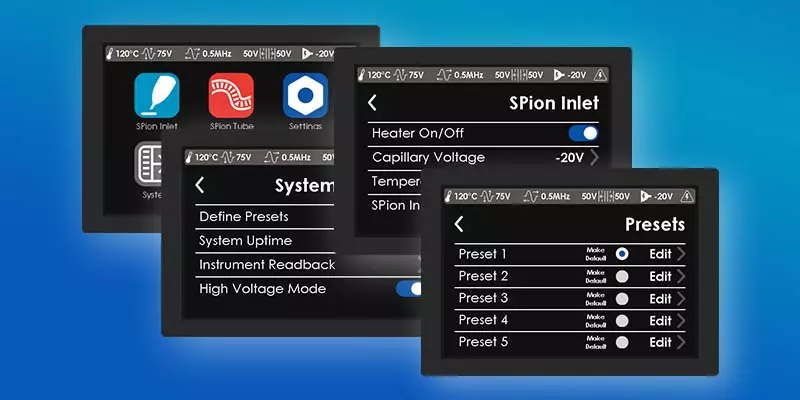Toggle High Voltage Mode switch
The height and width of the screenshot is (400, 800).
410,289
